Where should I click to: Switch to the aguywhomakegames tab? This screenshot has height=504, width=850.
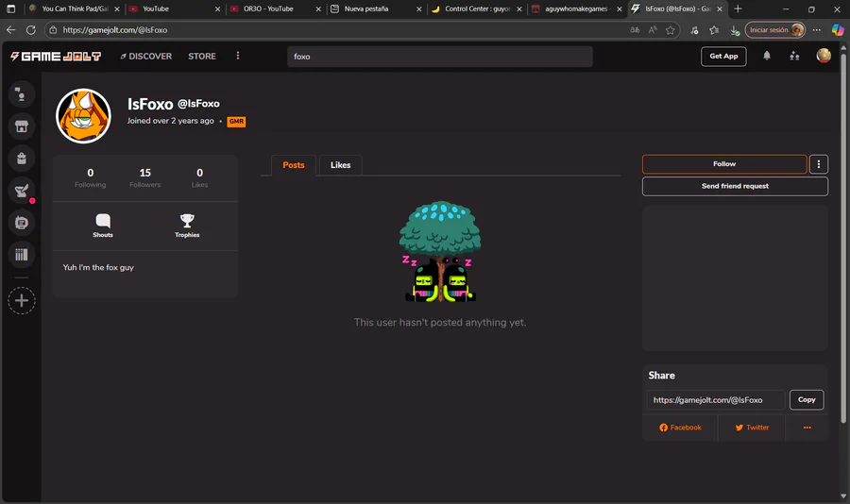click(576, 8)
